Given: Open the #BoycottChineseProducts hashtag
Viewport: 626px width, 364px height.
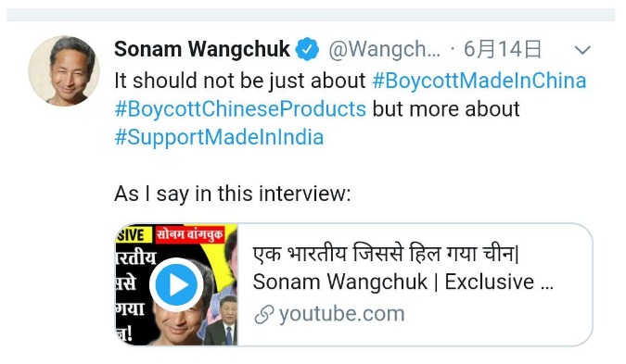Looking at the screenshot, I should tap(240, 109).
